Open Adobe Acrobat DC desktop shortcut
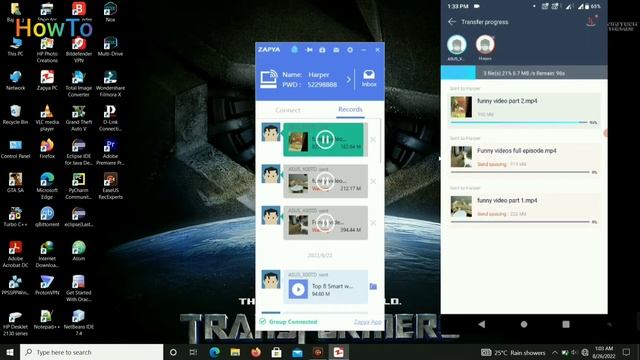 pos(15,254)
